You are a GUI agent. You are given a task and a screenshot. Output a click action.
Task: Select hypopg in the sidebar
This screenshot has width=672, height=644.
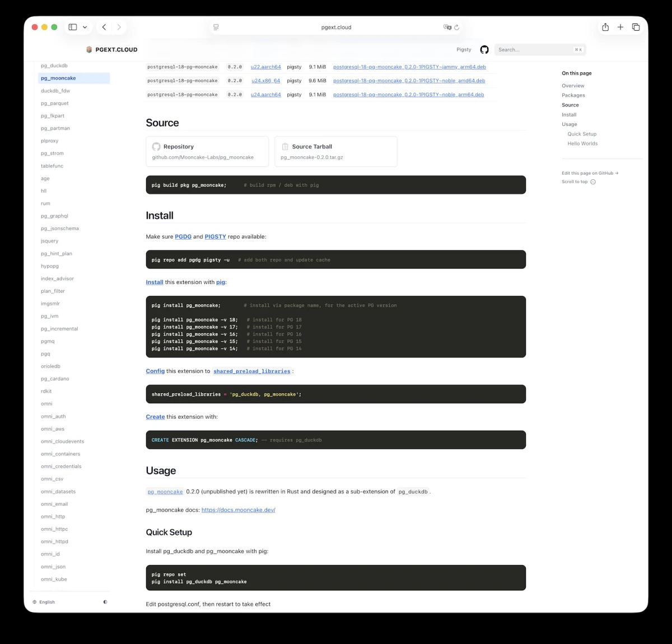(x=50, y=266)
